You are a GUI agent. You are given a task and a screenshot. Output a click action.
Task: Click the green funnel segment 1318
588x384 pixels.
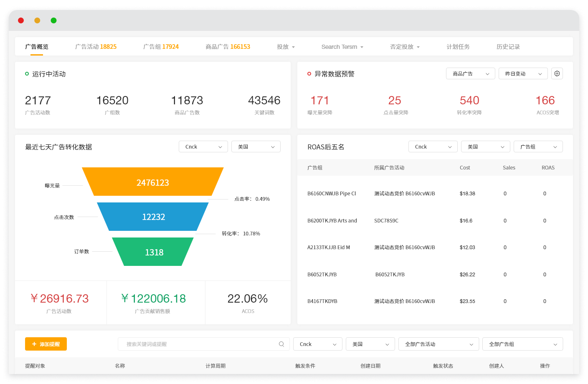tap(153, 252)
